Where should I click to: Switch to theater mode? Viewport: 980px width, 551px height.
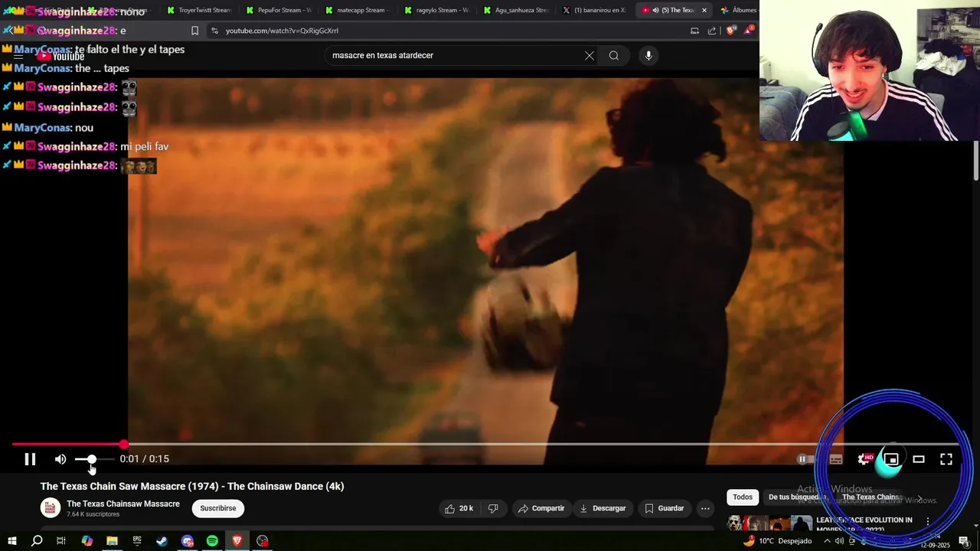(919, 459)
